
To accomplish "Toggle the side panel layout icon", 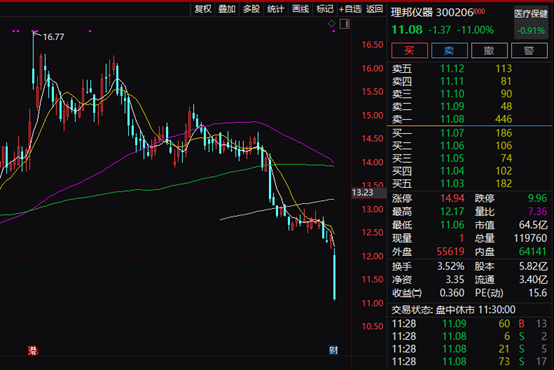I will pyautogui.click(x=344, y=24).
